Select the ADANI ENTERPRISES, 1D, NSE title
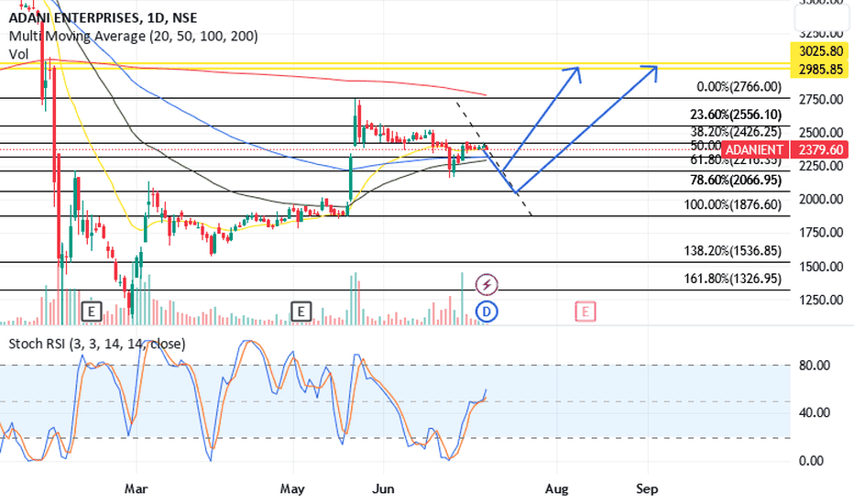This screenshot has height=504, width=854. click(103, 18)
